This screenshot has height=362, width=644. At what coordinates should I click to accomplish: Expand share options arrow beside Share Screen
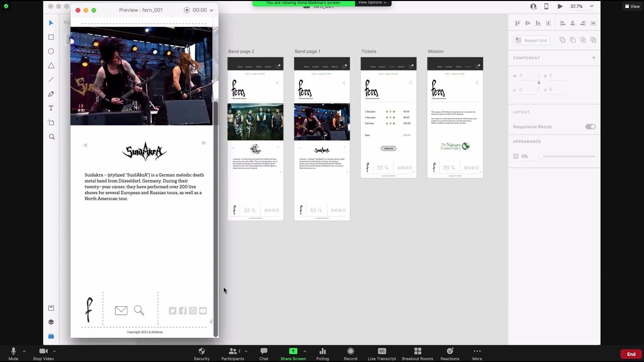(x=304, y=351)
